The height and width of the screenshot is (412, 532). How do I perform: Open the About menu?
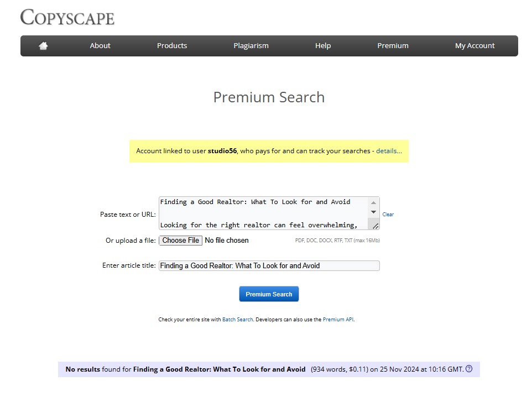click(x=100, y=45)
